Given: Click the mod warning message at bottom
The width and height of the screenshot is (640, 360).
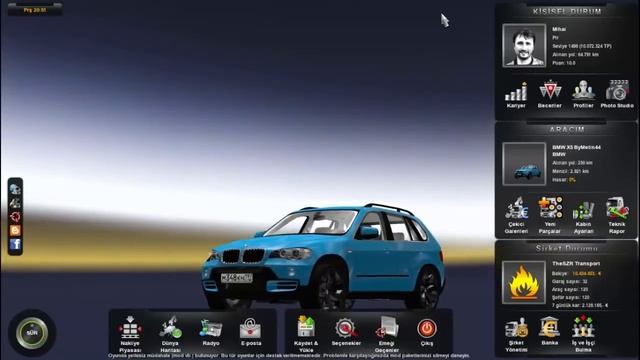Looking at the screenshot, I should point(289,356).
